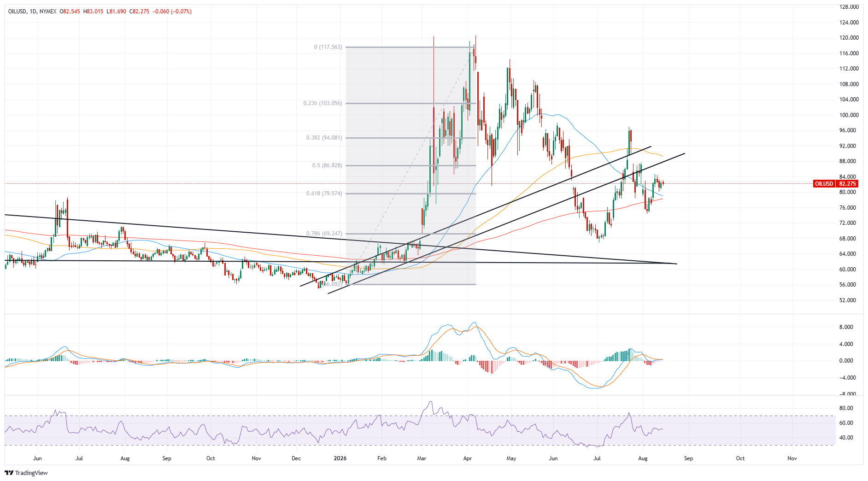Click the 2026 year label on time axis
Screen dimensions: 868x481
point(340,458)
